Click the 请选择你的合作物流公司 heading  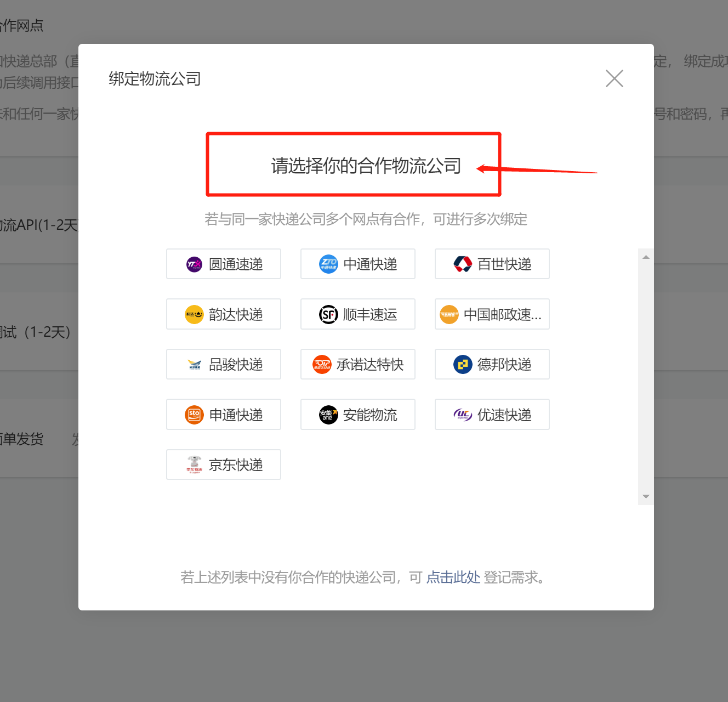pyautogui.click(x=366, y=166)
